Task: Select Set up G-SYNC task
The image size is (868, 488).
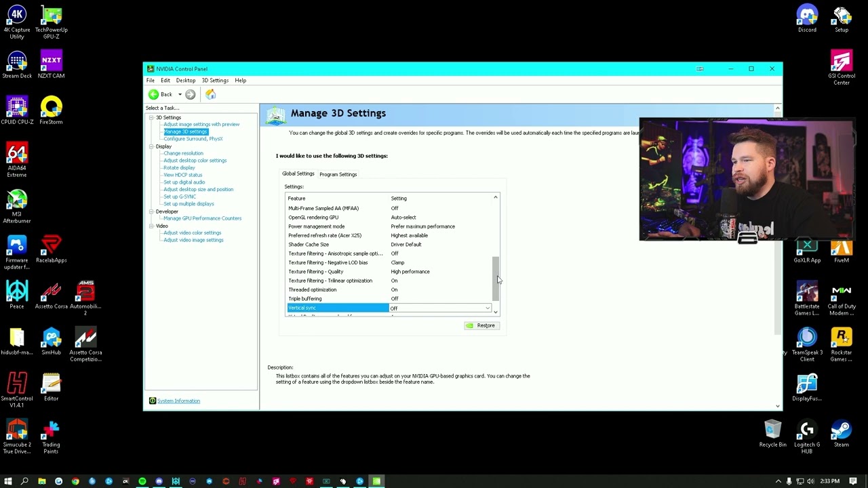Action: pos(180,197)
